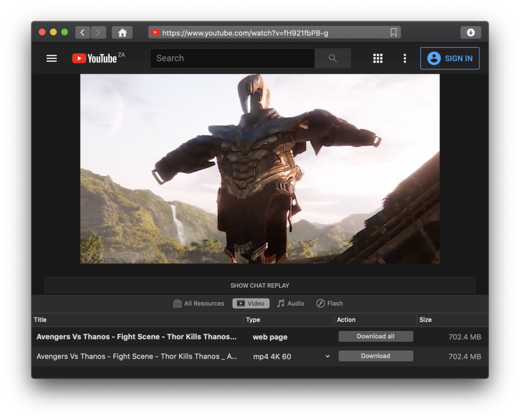Click the magnifier search button
The width and height of the screenshot is (520, 420).
click(x=333, y=58)
